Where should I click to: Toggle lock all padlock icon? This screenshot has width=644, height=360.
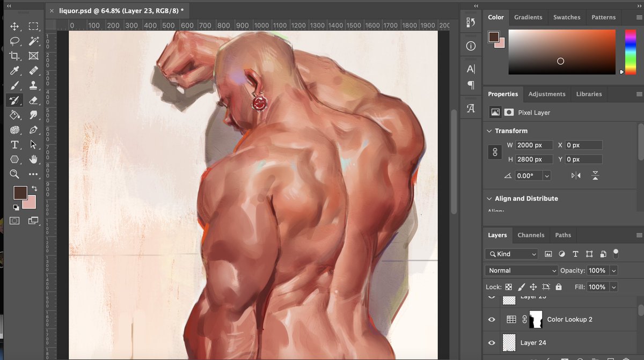tap(559, 287)
